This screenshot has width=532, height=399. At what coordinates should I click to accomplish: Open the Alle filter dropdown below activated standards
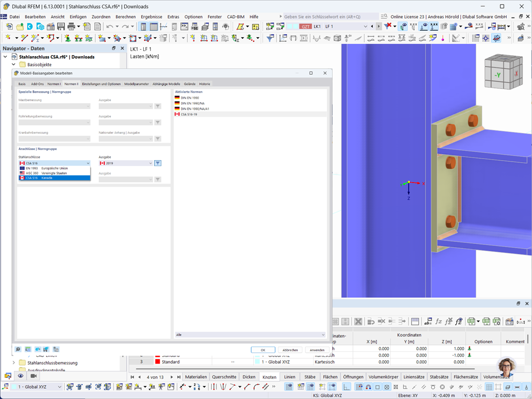point(250,335)
